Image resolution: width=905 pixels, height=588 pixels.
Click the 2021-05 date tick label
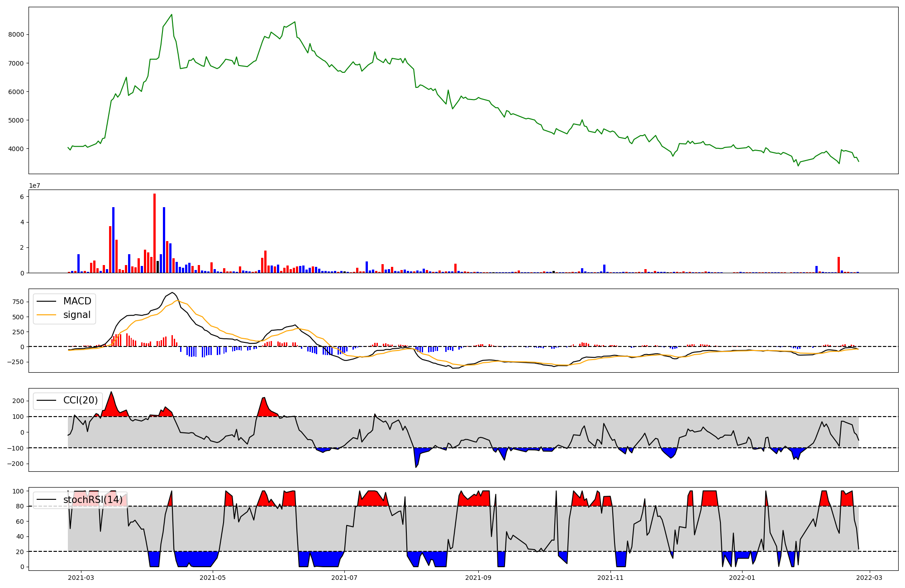212,578
